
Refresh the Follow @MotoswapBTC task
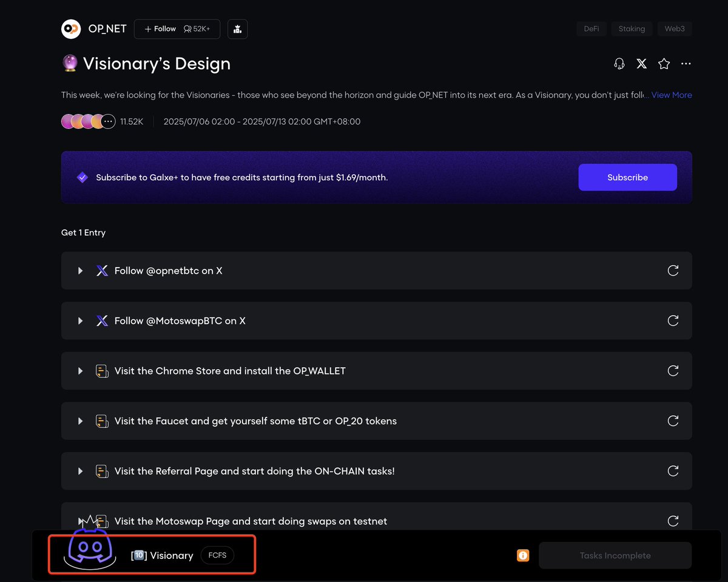coord(673,320)
